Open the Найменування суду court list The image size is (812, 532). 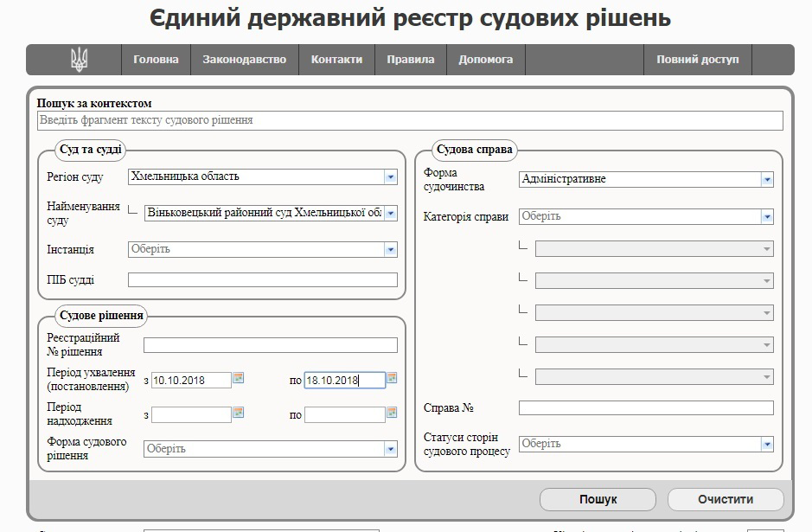tap(391, 213)
